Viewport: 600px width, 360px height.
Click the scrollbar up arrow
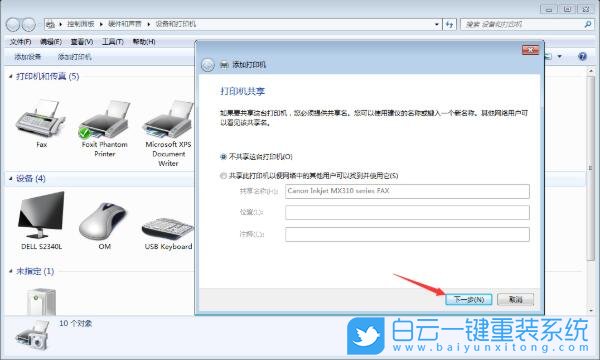pos(590,71)
